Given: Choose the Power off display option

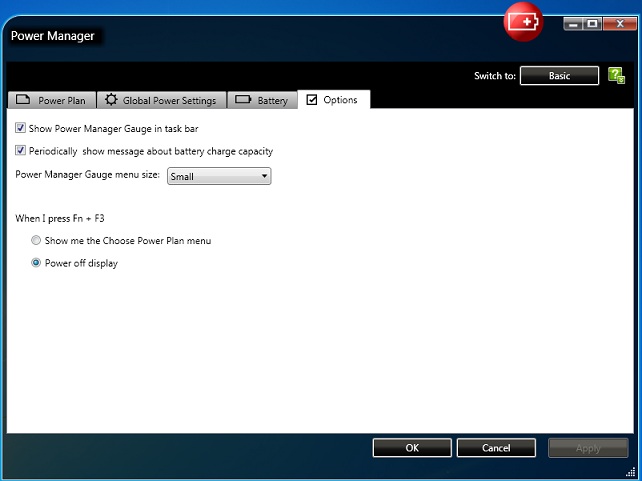Looking at the screenshot, I should point(36,263).
